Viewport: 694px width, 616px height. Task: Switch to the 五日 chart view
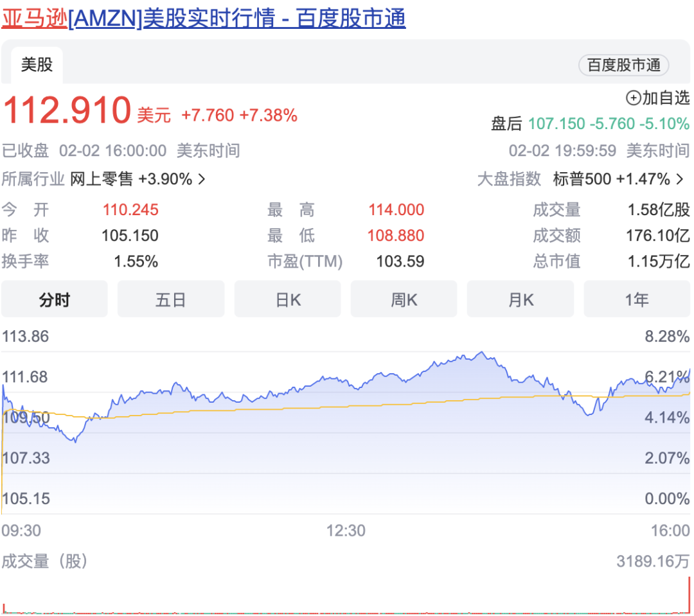click(x=171, y=299)
